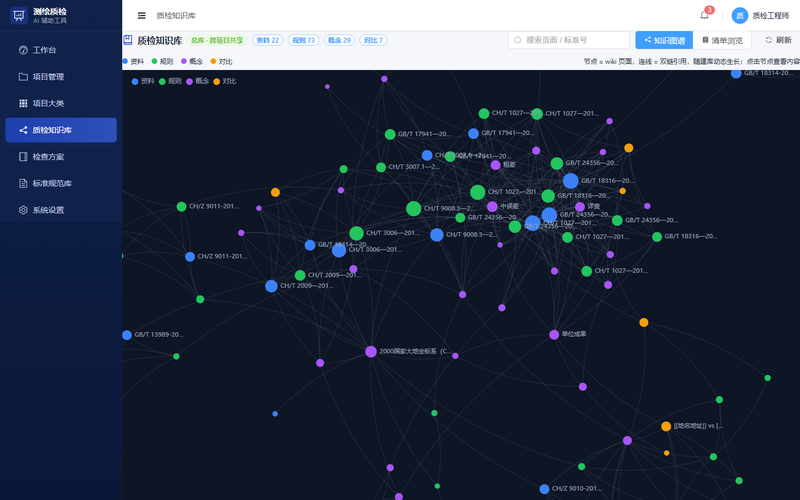Select the green CH/Z 9011-201... node
800x500 pixels.
click(181, 207)
